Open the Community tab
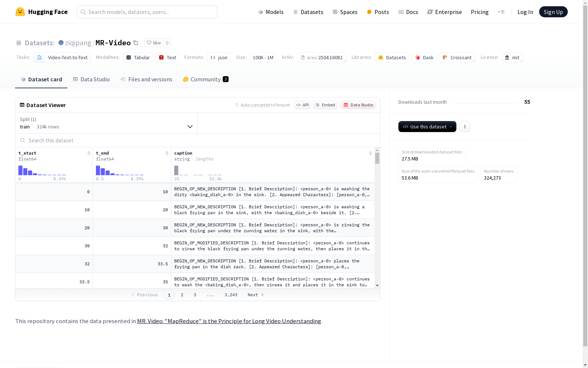The image size is (588, 368). tap(205, 79)
